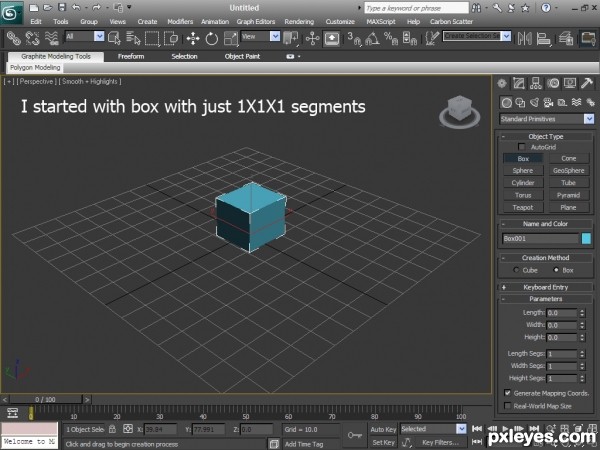Switch to the Freeform ribbon tab
This screenshot has width=600, height=450.
point(131,56)
